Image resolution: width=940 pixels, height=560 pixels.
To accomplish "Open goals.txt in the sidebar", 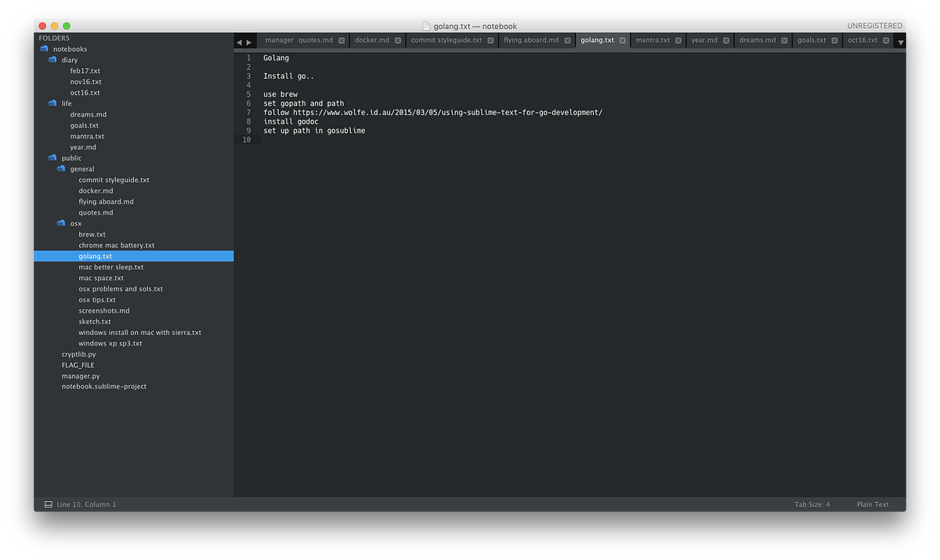I will (x=85, y=125).
